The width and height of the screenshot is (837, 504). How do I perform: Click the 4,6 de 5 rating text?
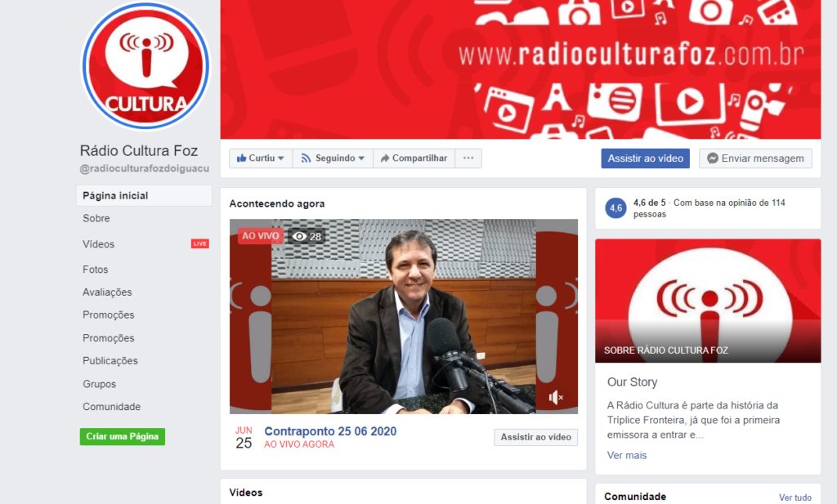point(650,203)
